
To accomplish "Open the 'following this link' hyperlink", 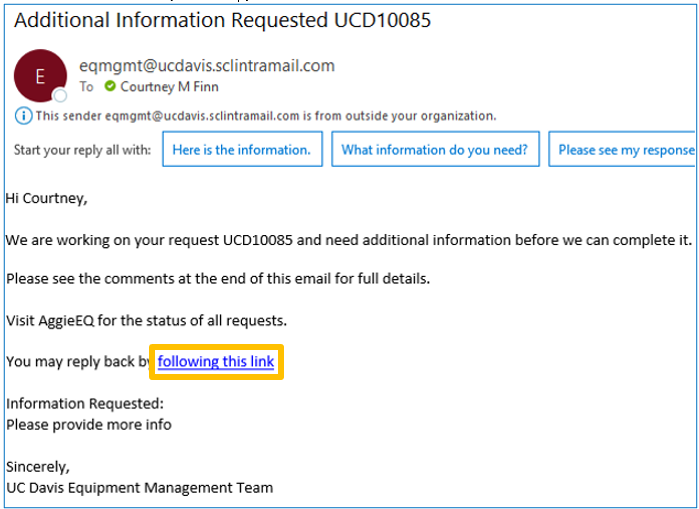I will click(216, 361).
